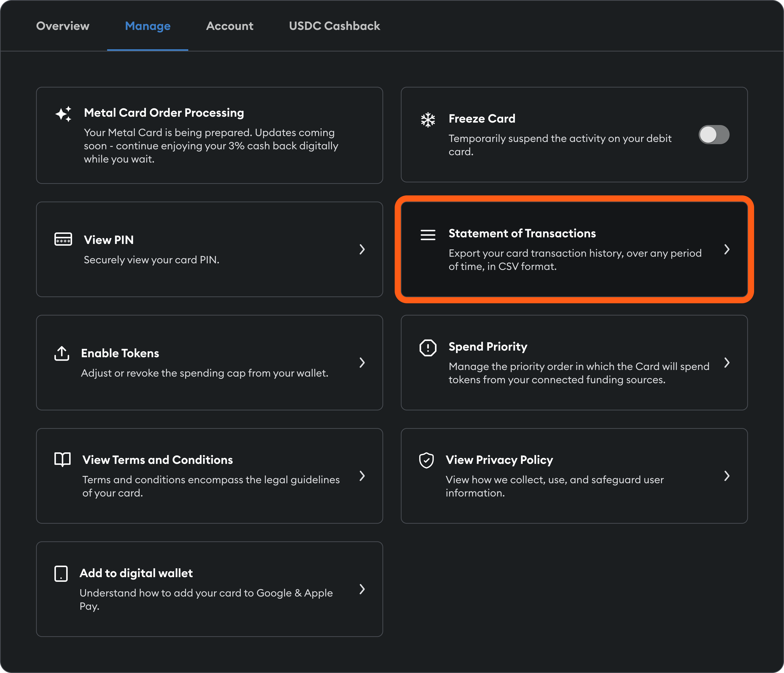The width and height of the screenshot is (784, 673).
Task: Open View Terms and Conditions heading
Action: click(157, 460)
